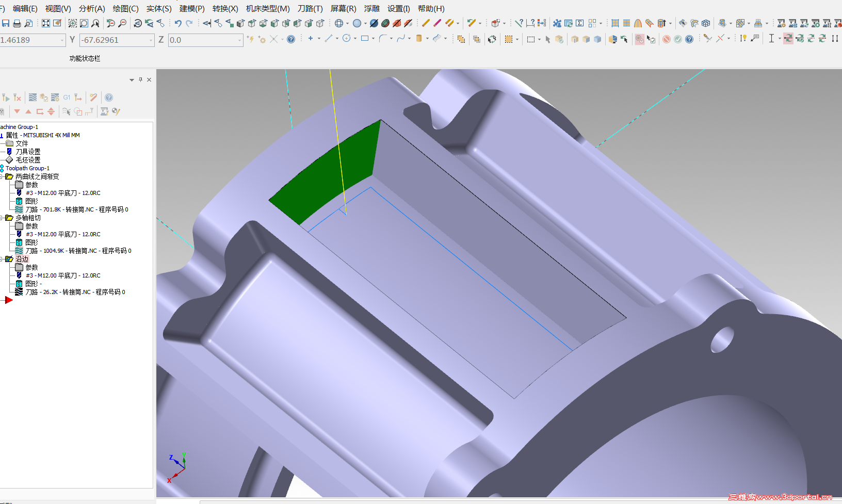The image size is (842, 504).
Task: Click the text I-beam tool icon
Action: click(x=771, y=38)
